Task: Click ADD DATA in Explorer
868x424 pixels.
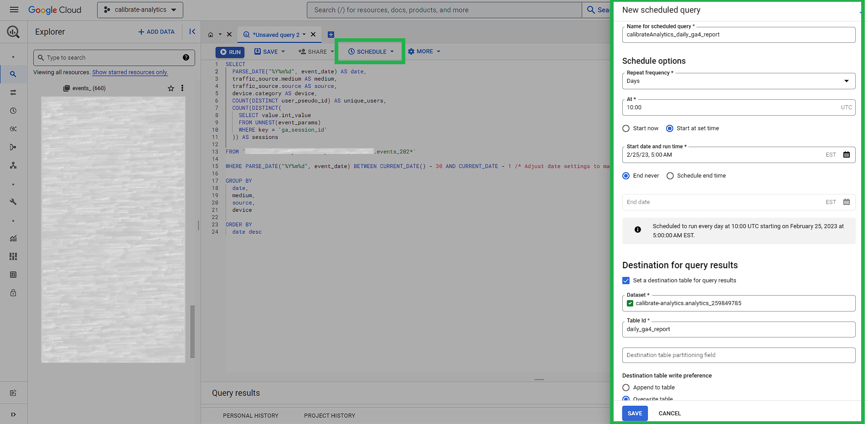Action: click(x=156, y=31)
